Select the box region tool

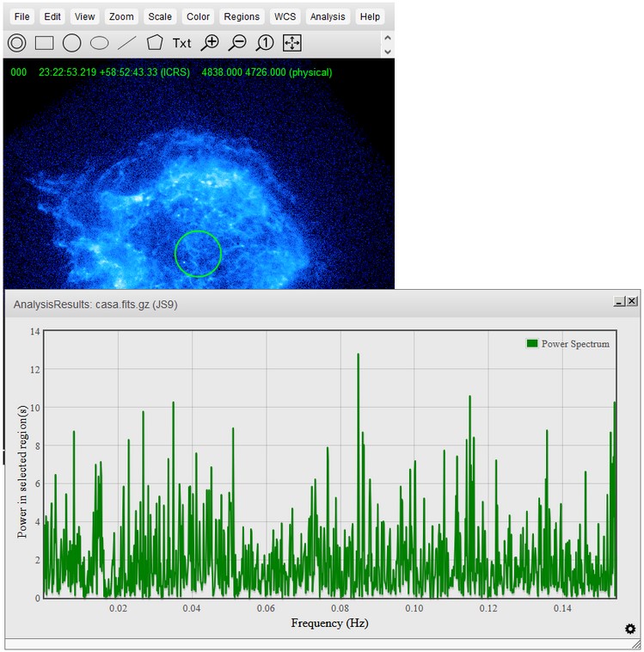tap(44, 43)
